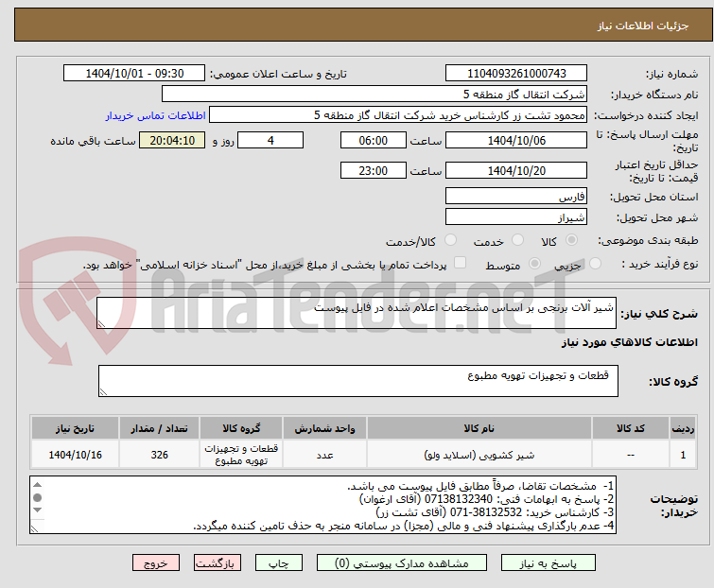Click the announcement date field 1404/10/01 - 09:30
This screenshot has height=588, width=714.
[x=134, y=74]
